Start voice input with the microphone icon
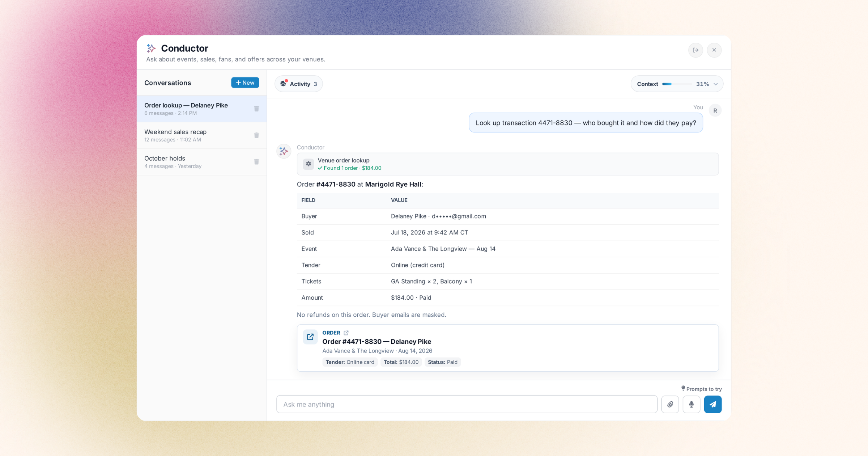Image resolution: width=868 pixels, height=456 pixels. 691,404
